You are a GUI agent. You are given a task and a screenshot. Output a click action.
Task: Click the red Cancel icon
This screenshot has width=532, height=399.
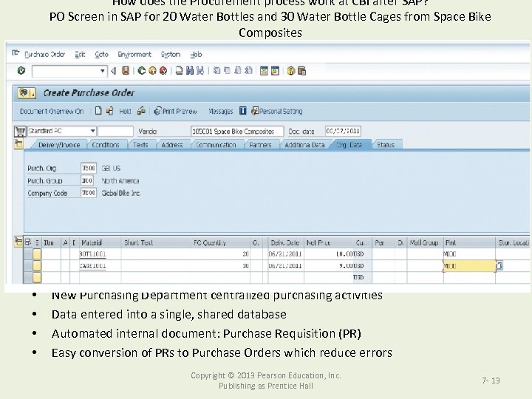[163, 71]
